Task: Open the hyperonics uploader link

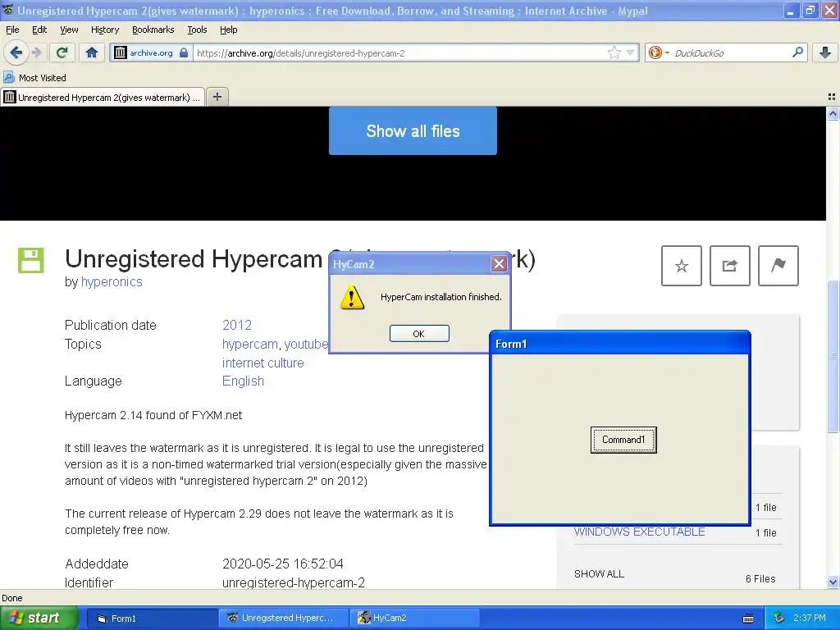Action: [x=112, y=282]
